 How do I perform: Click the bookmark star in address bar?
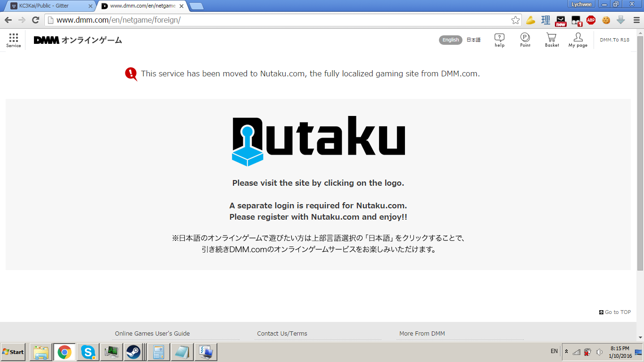[515, 20]
